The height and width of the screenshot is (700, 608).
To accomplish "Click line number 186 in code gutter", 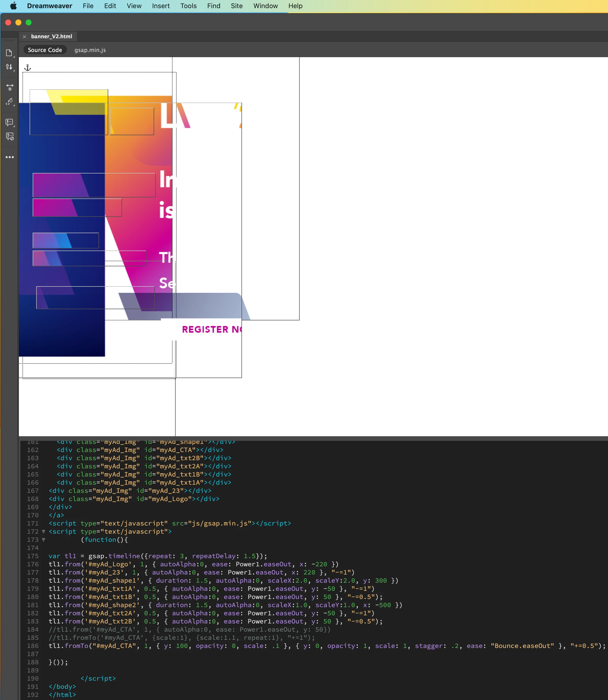I will point(33,646).
